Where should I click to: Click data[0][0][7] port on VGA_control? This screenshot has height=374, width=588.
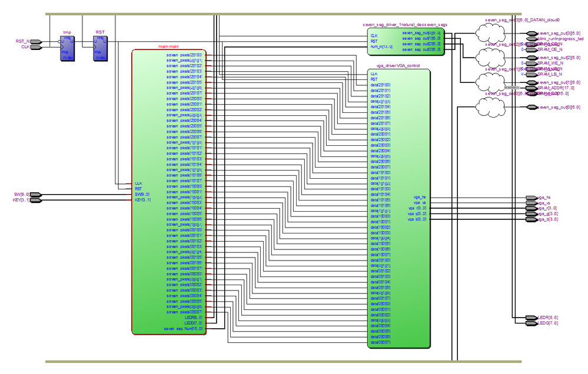(x=381, y=342)
